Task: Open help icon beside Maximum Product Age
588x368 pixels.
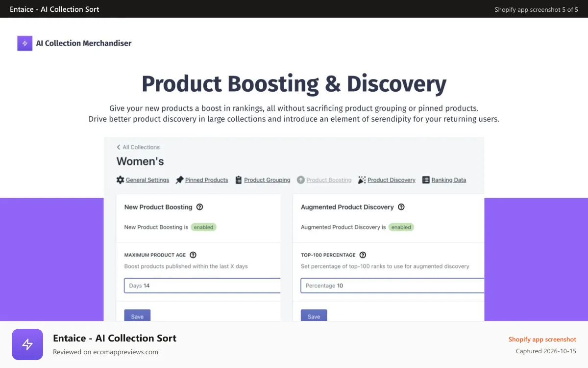Action: 193,255
